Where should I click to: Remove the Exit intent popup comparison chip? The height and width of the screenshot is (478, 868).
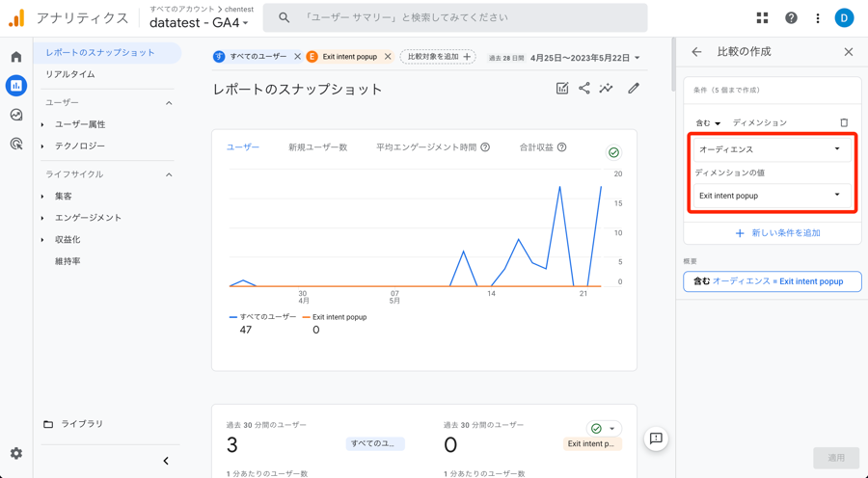click(388, 57)
